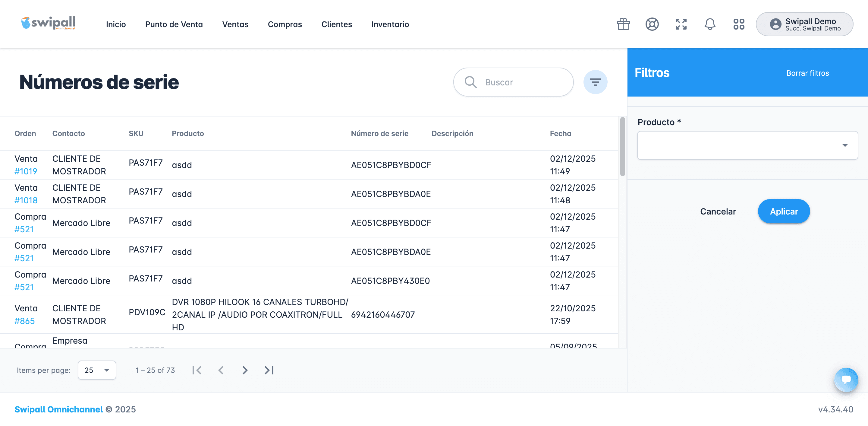Click the table's vertical scrollbar
This screenshot has height=426, width=868.
point(622,147)
